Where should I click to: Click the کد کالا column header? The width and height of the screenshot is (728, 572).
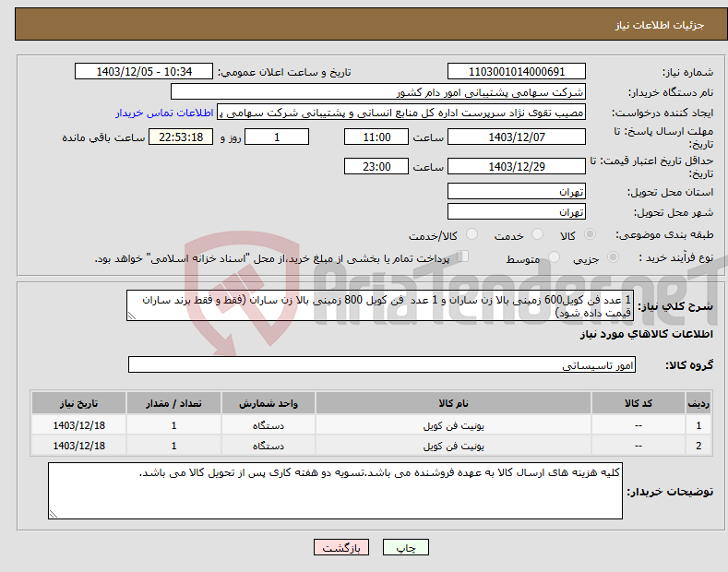tap(638, 403)
